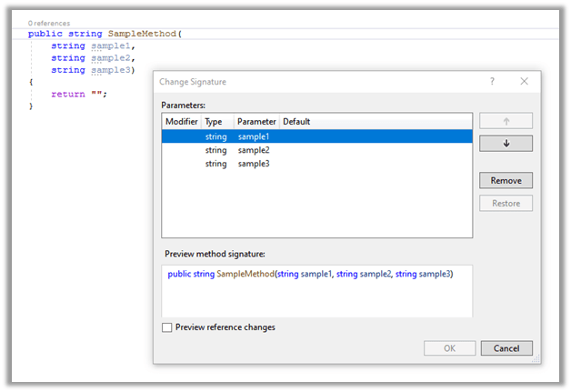Image resolution: width=571 pixels, height=392 pixels.
Task: Close the Change Signature dialog
Action: (x=524, y=81)
